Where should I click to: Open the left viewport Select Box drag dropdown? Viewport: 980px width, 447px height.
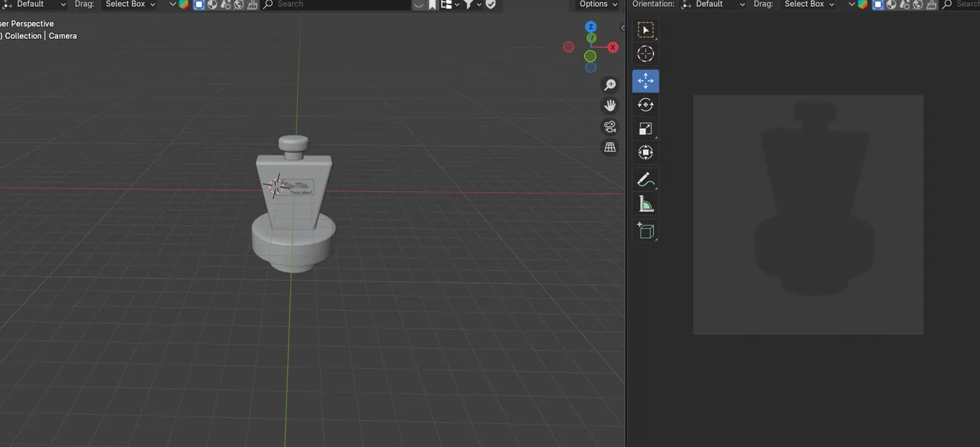click(x=130, y=4)
